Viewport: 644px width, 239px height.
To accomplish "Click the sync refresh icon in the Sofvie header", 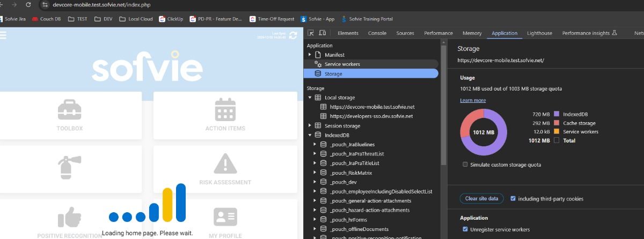I will (x=292, y=35).
